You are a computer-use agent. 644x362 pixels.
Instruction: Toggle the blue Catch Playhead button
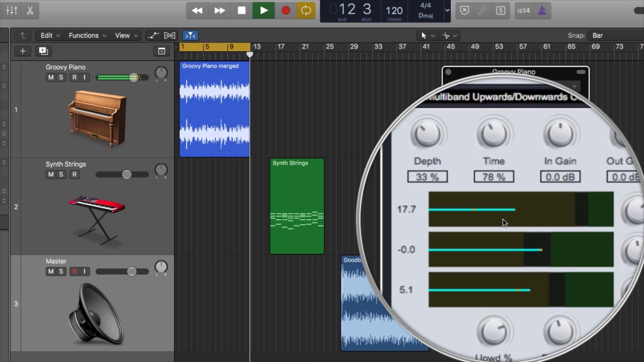(x=190, y=35)
